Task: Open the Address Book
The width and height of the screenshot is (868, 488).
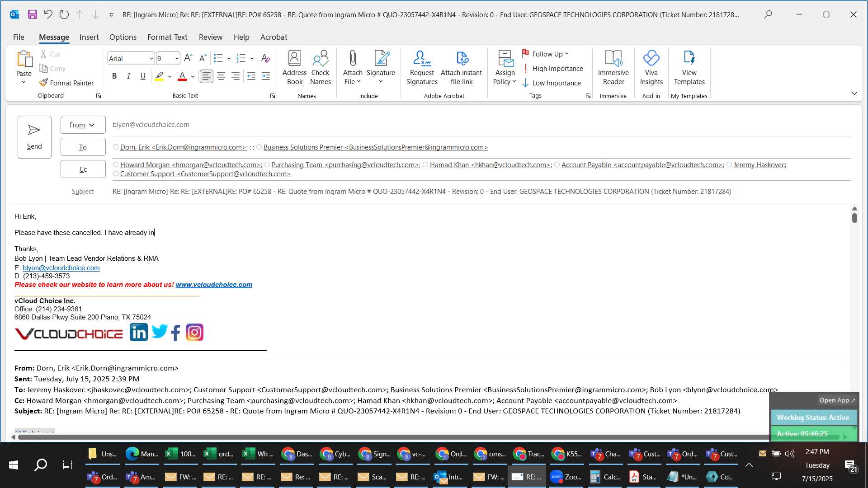Action: [294, 68]
